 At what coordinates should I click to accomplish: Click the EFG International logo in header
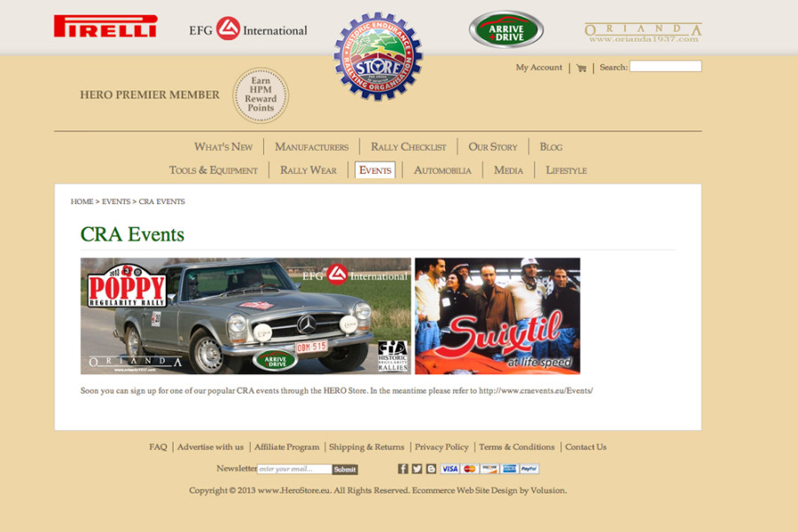pyautogui.click(x=248, y=29)
